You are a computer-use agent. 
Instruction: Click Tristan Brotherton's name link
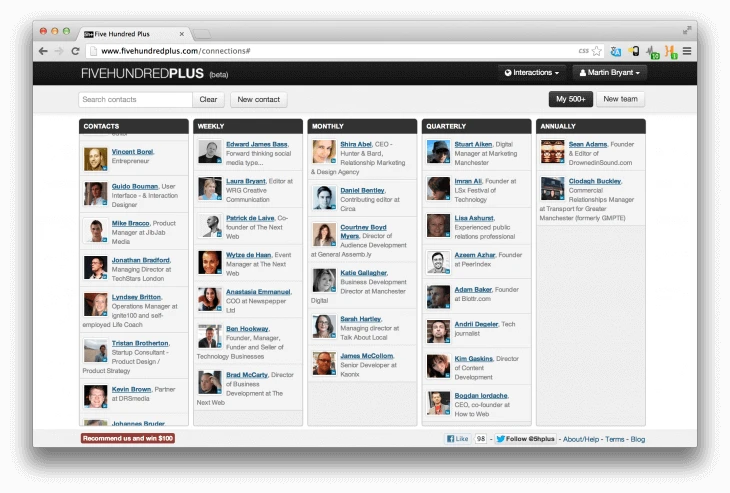(x=140, y=343)
